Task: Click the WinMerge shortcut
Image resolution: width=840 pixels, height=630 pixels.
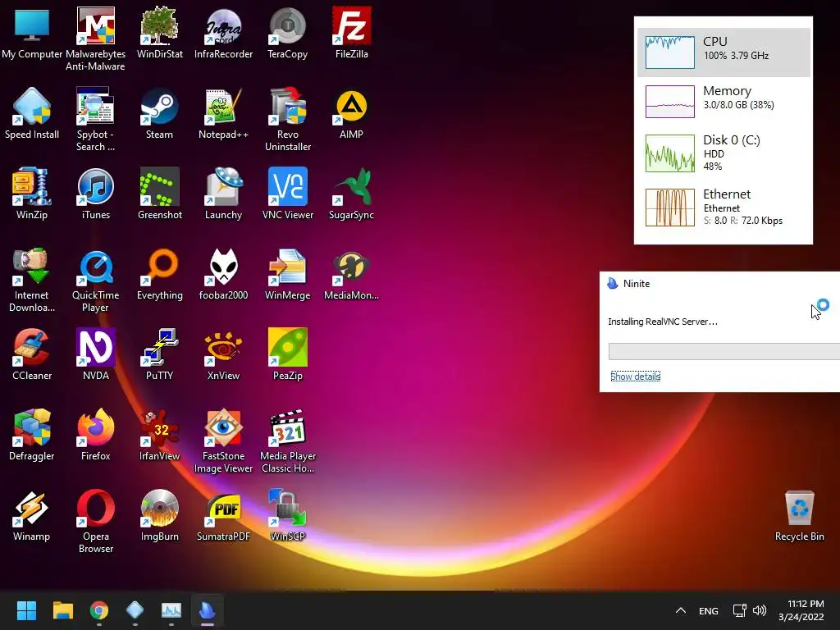Action: 288,273
